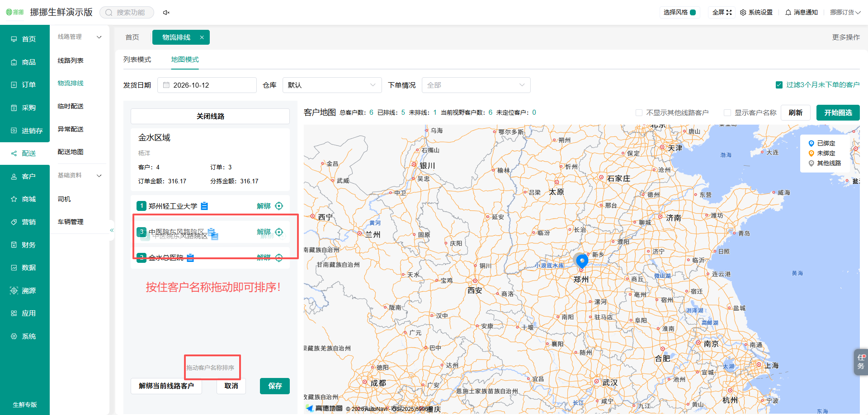Enter fullscreen with 全屏 icon

[x=722, y=13]
